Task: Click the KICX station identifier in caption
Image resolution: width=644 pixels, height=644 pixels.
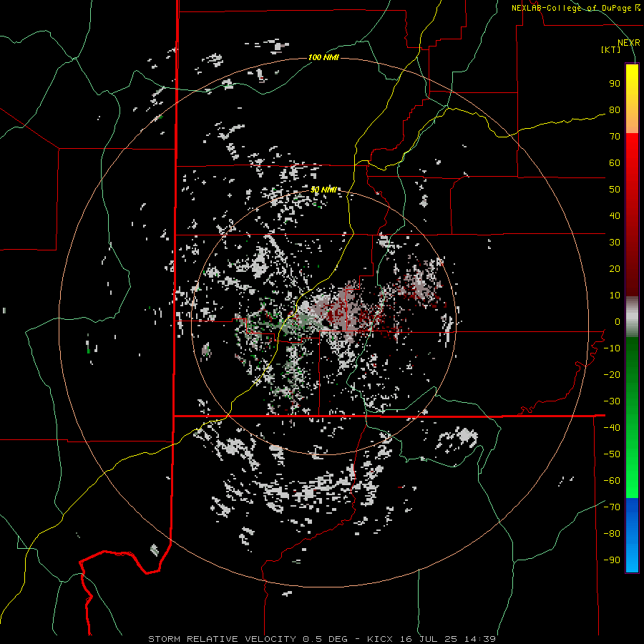Action: click(380, 639)
